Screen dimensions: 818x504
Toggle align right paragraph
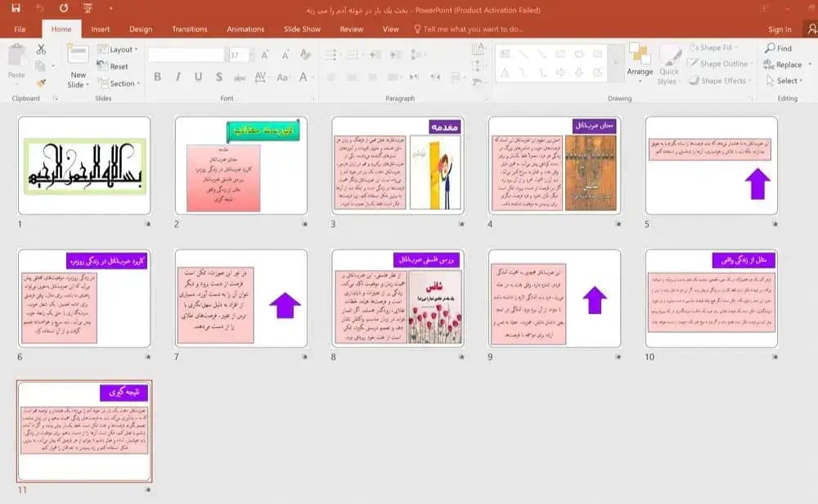pos(372,77)
